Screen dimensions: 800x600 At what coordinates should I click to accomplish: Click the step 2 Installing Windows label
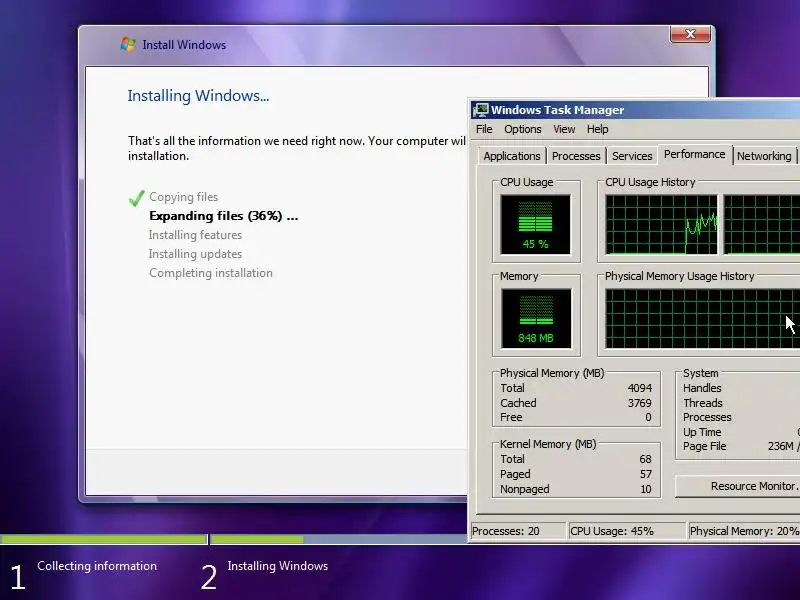pos(278,566)
